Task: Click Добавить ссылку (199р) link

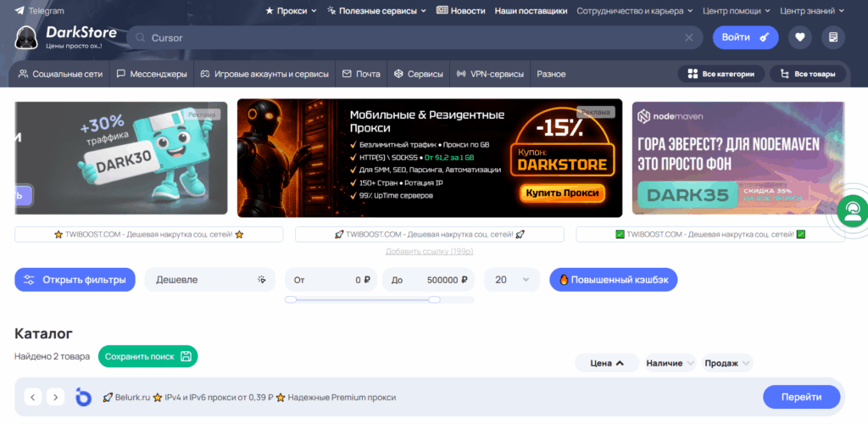Action: [430, 251]
